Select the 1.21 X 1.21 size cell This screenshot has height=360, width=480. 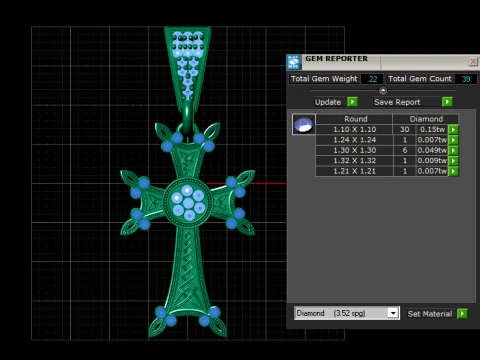(354, 171)
